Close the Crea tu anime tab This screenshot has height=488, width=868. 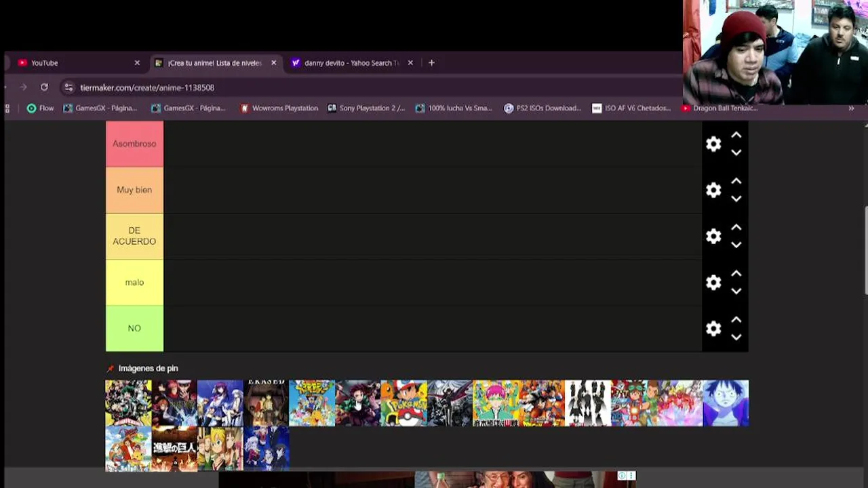[x=274, y=62]
